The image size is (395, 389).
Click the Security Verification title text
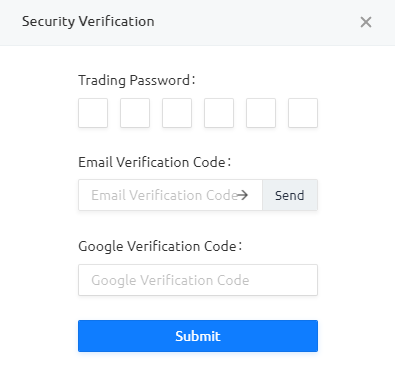pyautogui.click(x=88, y=22)
